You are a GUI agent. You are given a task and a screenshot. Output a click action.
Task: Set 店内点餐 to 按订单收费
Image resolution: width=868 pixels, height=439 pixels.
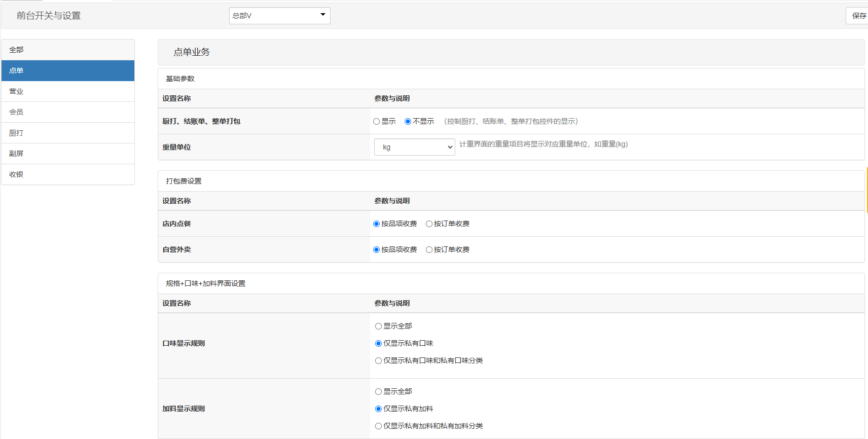(429, 224)
